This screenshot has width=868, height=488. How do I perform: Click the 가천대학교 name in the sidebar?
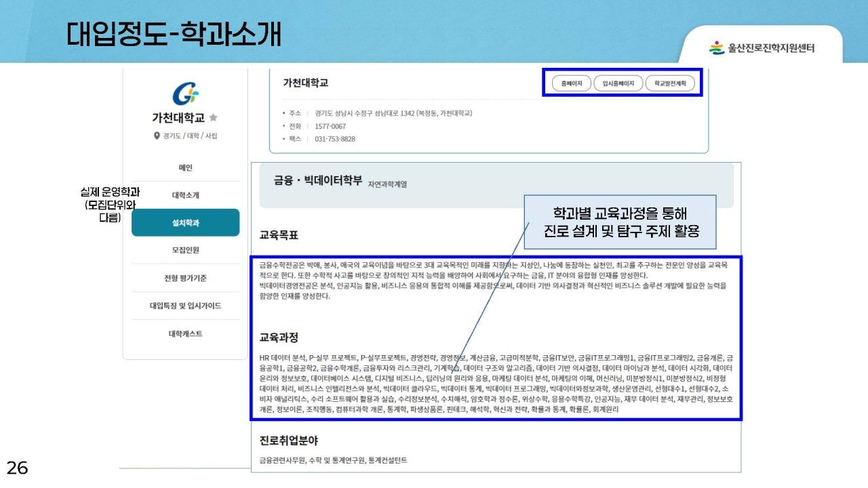178,117
